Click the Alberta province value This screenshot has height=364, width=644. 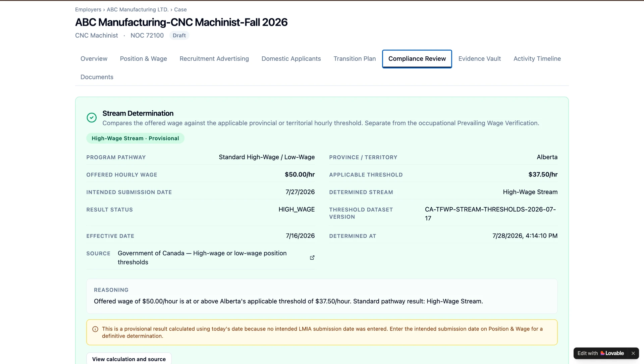(x=547, y=157)
